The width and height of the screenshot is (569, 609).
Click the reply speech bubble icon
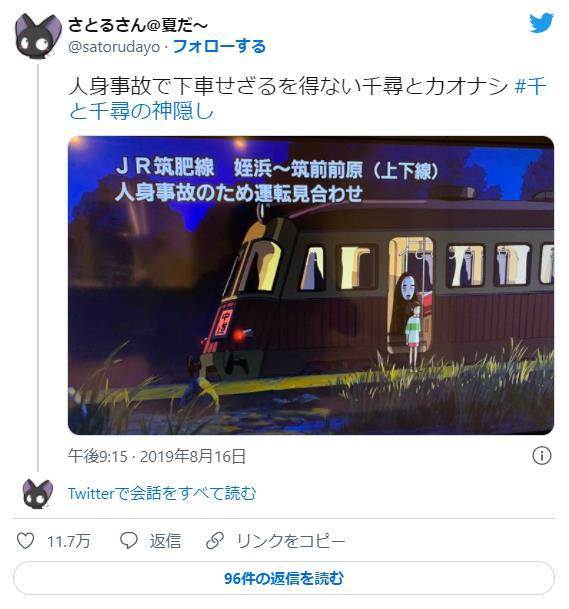(x=129, y=540)
